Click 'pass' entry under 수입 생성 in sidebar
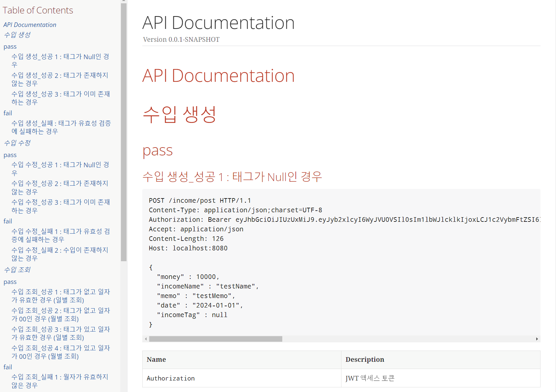 10,47
